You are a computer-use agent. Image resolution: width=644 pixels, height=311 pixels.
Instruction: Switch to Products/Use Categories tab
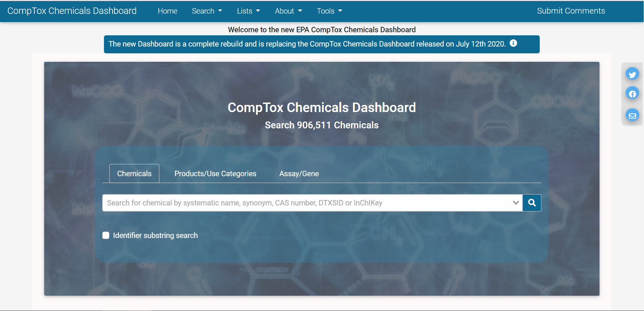coord(215,173)
